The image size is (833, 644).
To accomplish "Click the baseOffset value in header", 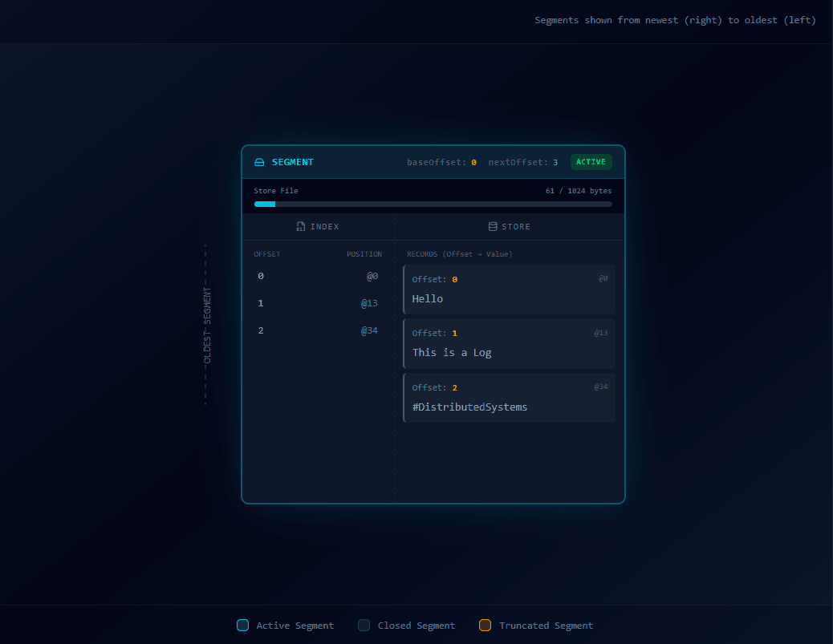I will pos(473,163).
